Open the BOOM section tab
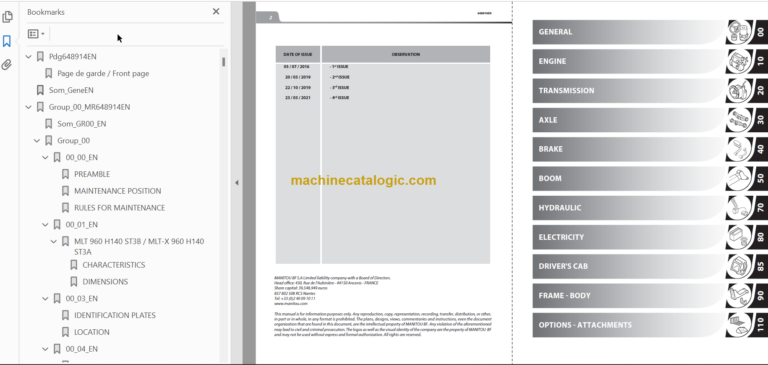The height and width of the screenshot is (365, 768). point(630,178)
